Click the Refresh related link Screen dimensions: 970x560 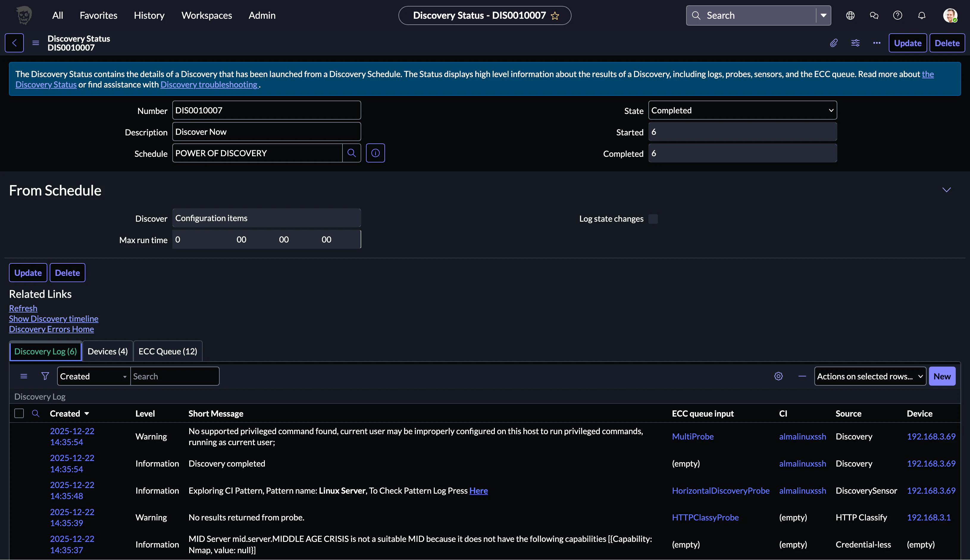23,308
